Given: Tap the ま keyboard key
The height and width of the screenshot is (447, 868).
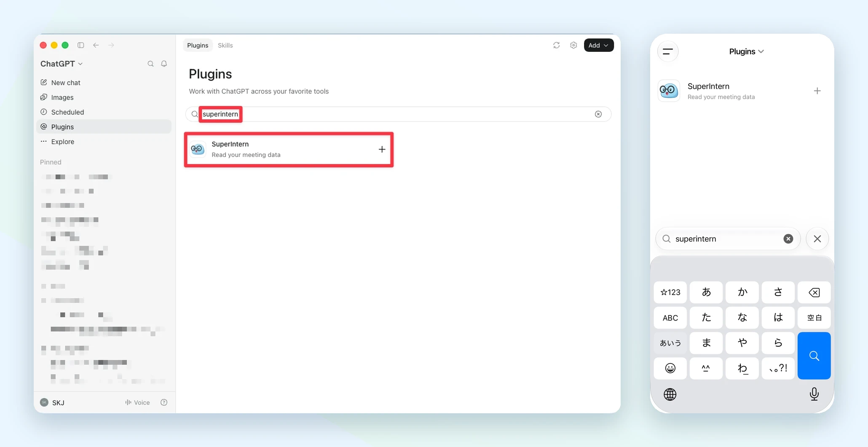Looking at the screenshot, I should pyautogui.click(x=706, y=343).
